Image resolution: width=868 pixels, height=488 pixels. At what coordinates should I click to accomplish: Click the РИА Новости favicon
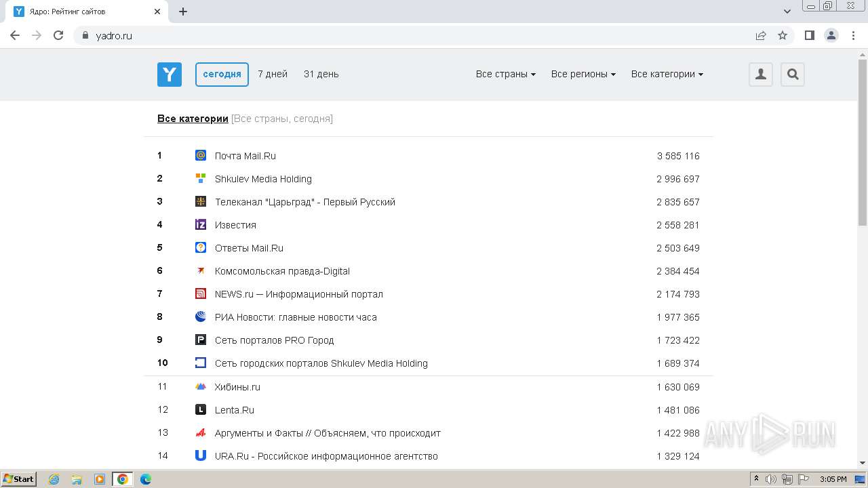pos(201,317)
